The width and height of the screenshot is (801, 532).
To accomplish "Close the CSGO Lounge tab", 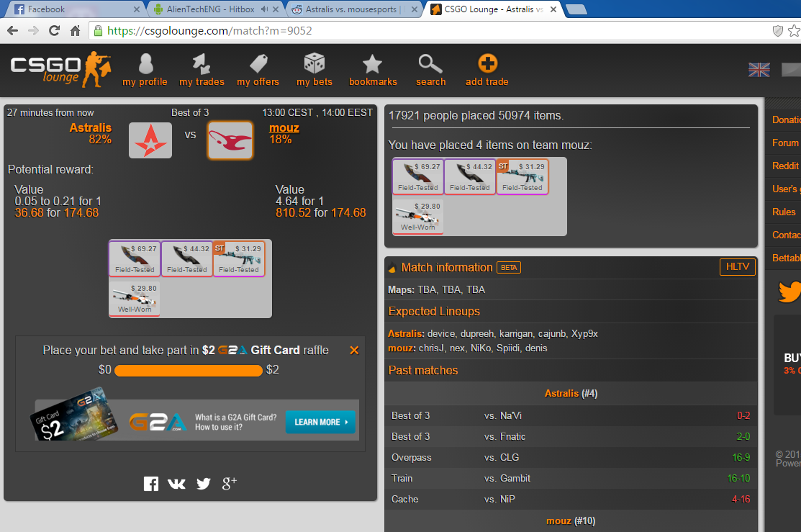I will 553,9.
